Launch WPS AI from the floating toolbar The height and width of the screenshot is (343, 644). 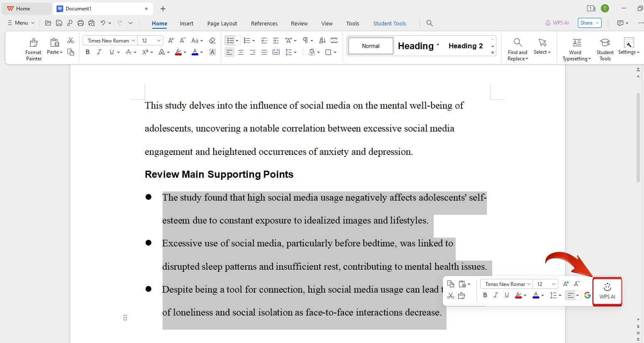point(607,291)
